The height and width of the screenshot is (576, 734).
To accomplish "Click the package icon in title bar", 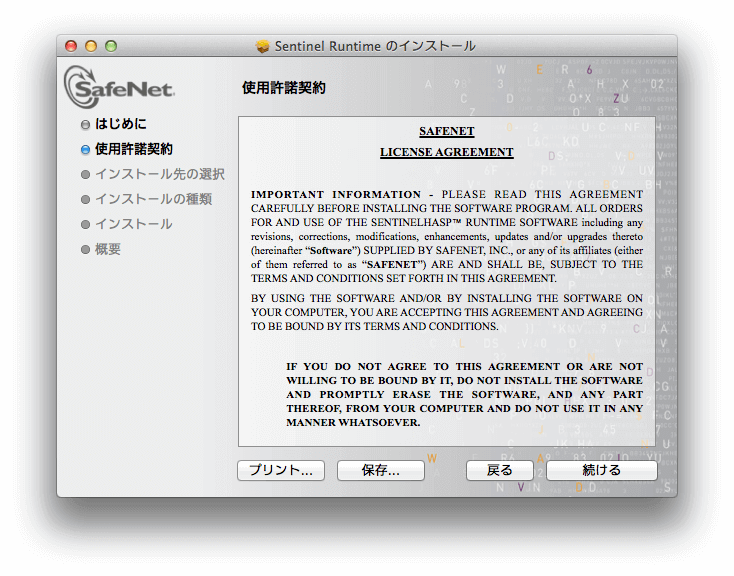I will [263, 46].
